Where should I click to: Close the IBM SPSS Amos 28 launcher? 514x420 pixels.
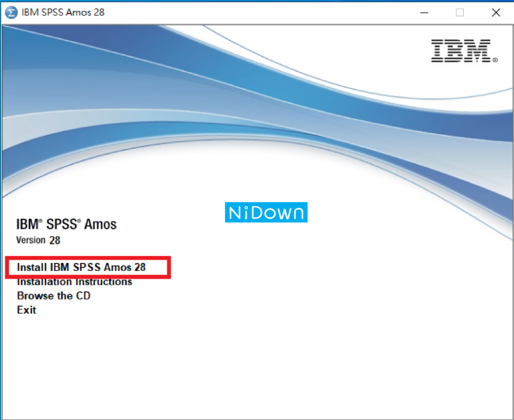point(496,12)
